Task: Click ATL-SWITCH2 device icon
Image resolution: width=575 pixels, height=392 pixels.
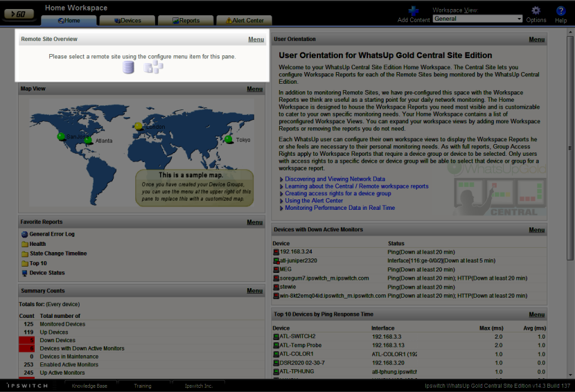Action: [x=276, y=337]
